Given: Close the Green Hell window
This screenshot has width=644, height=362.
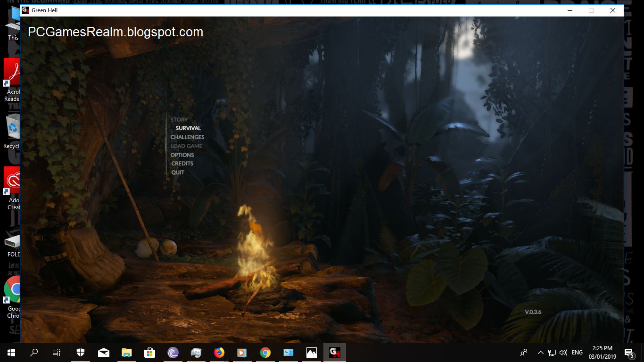Looking at the screenshot, I should point(613,10).
